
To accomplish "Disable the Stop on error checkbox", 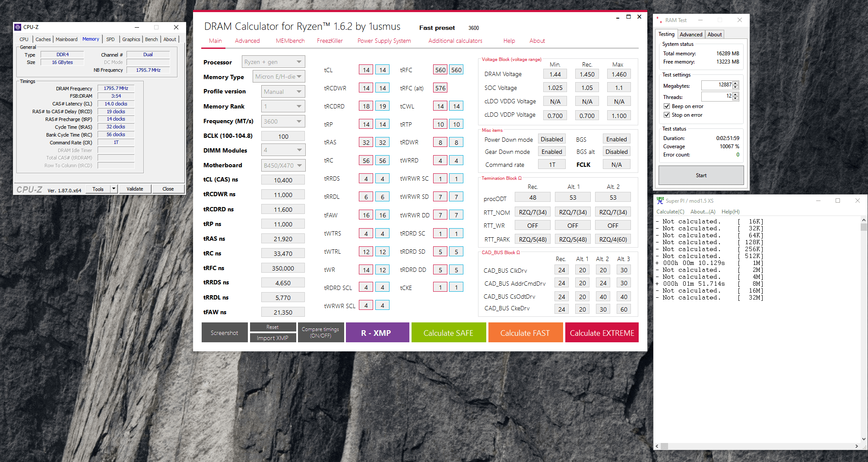I will [667, 115].
